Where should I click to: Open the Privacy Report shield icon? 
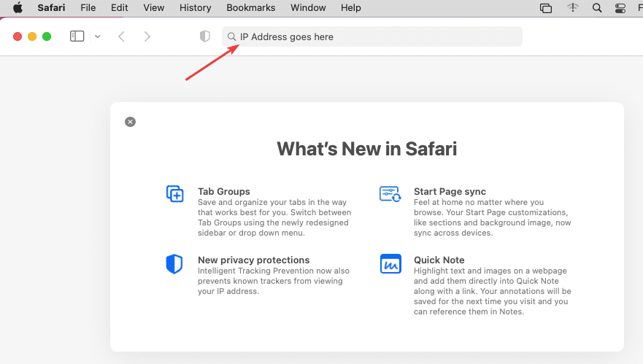point(205,36)
